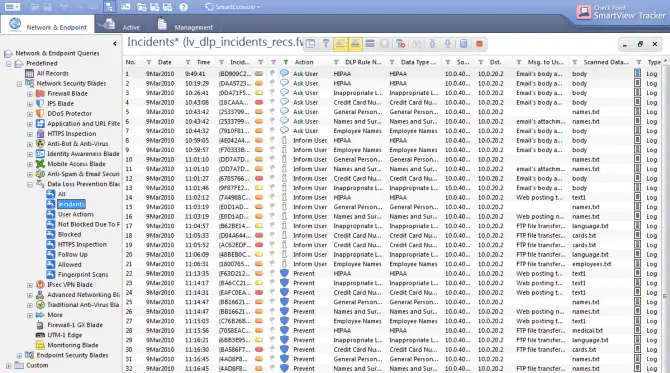Collapse the Network Security Blades node

click(x=19, y=84)
